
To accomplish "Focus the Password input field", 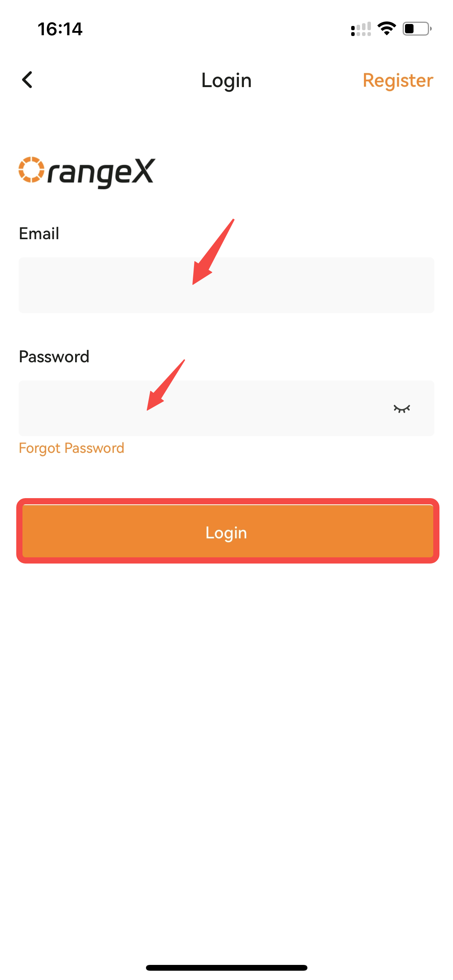I will 226,408.
